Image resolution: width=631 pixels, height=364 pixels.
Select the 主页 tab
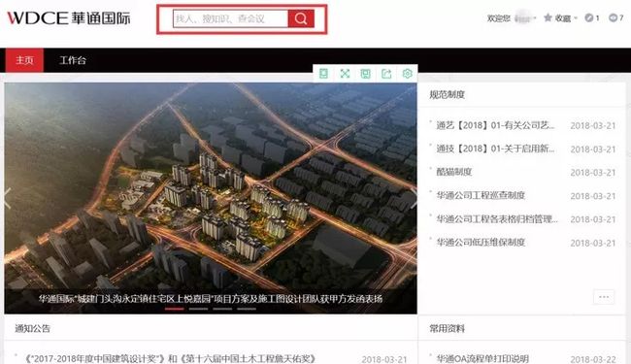(x=24, y=60)
